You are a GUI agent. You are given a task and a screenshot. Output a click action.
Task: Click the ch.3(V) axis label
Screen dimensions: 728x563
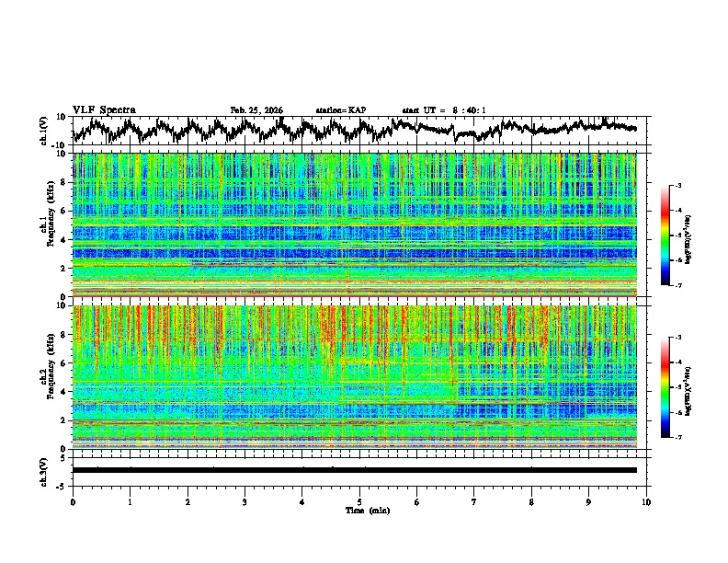[44, 472]
